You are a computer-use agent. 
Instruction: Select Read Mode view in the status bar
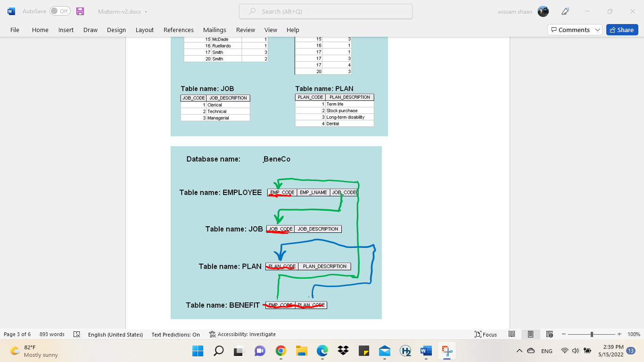(x=512, y=334)
